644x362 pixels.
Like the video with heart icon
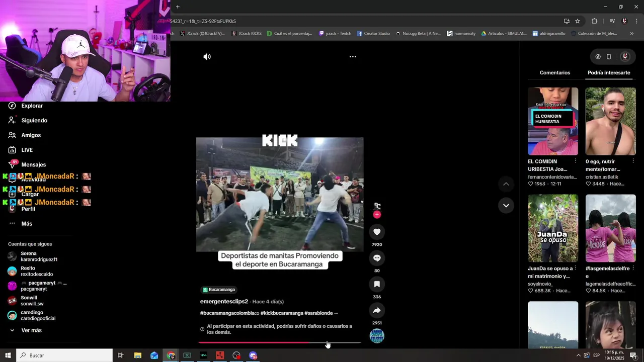(x=377, y=232)
